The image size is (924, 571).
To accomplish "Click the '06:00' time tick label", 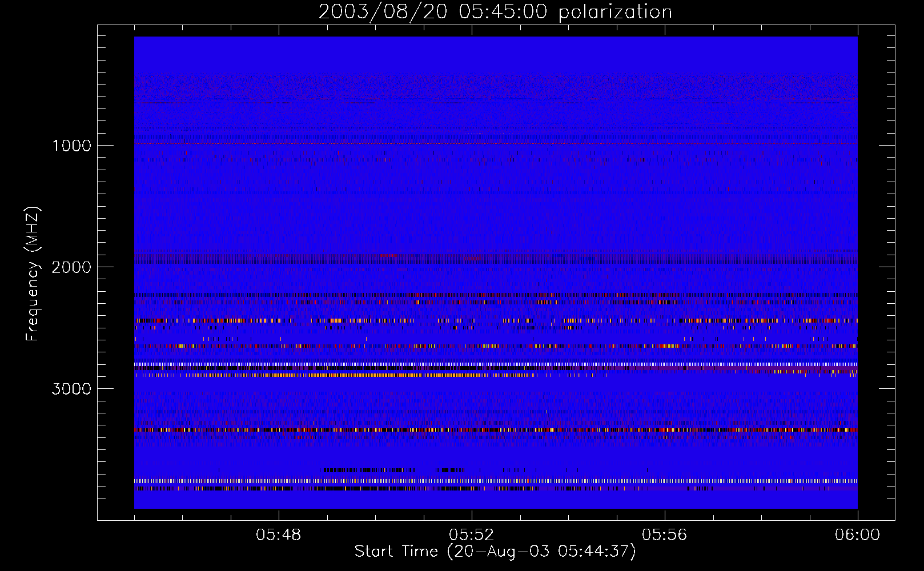I will [857, 535].
